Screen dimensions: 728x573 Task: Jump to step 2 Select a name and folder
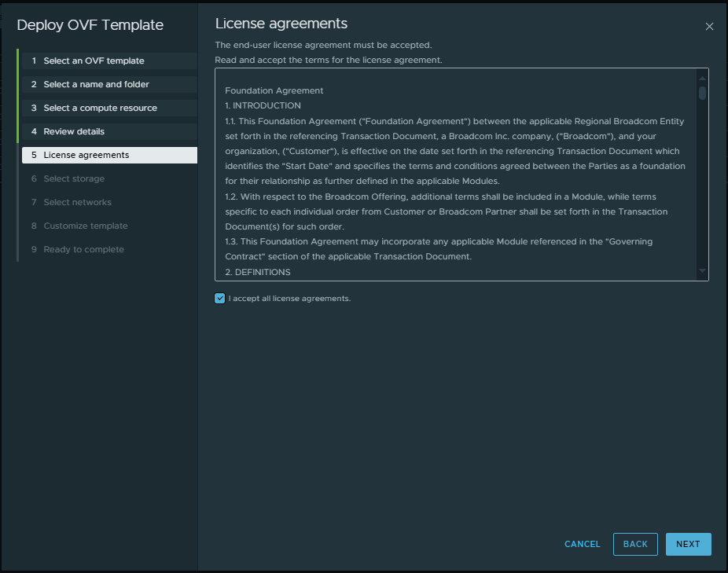(96, 84)
